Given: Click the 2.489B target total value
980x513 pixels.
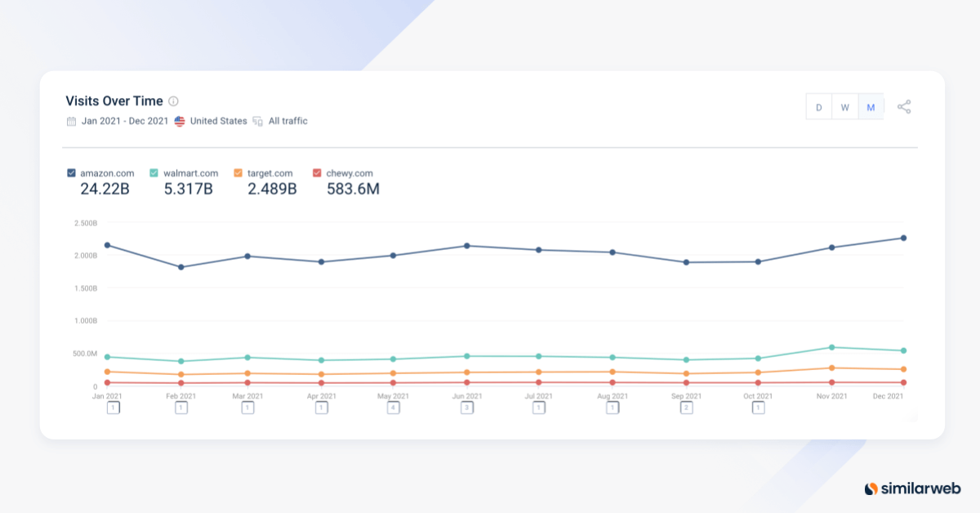Looking at the screenshot, I should (272, 190).
